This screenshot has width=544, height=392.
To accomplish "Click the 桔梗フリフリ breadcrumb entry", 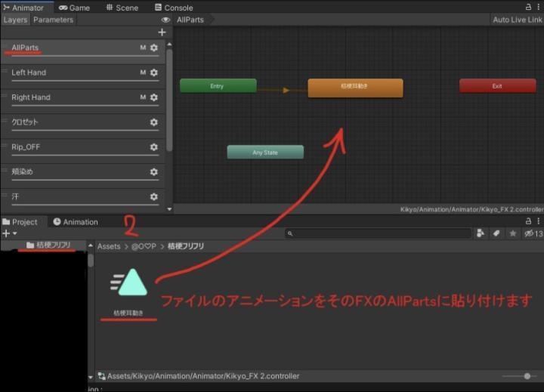I will click(x=186, y=246).
